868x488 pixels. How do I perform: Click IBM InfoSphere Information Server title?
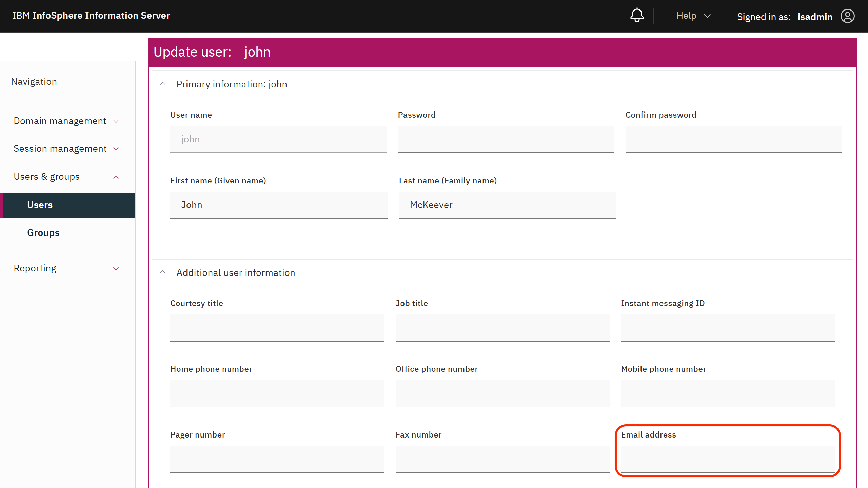[x=91, y=16]
